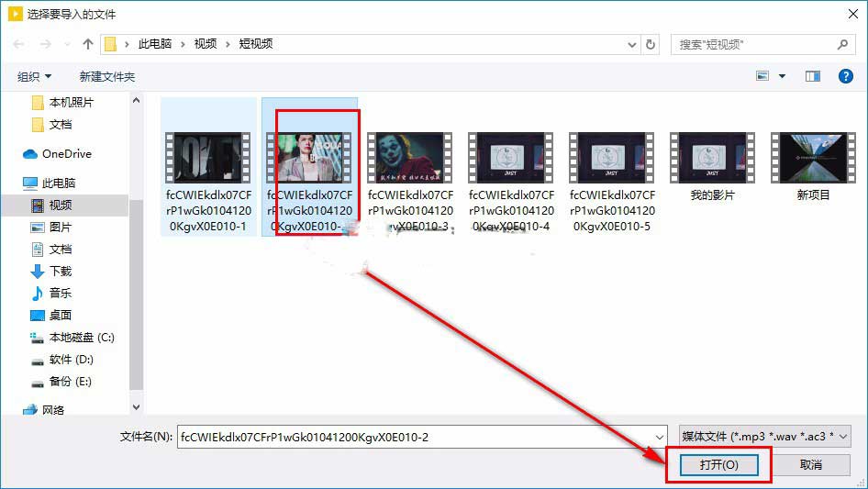Open help with the question mark
The image size is (868, 489).
[845, 76]
